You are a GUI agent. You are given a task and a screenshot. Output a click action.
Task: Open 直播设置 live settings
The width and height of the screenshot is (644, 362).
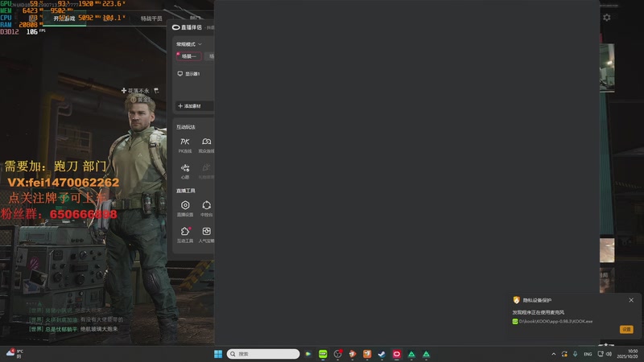(185, 208)
